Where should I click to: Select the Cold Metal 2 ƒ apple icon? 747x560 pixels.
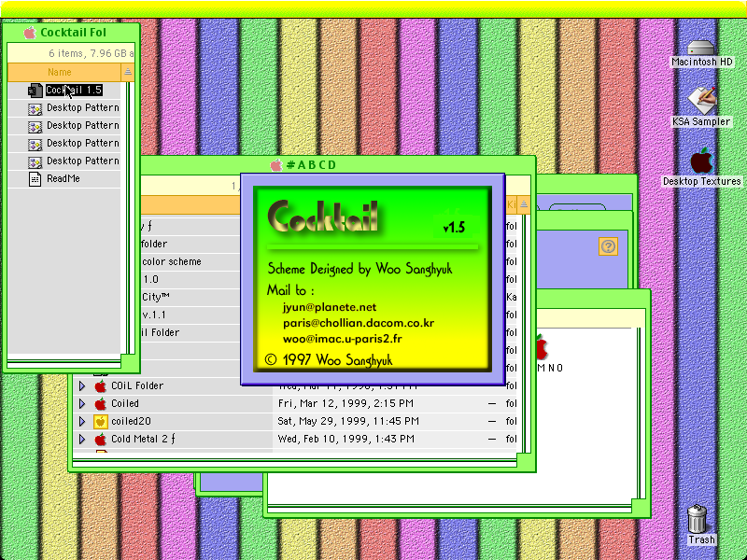pyautogui.click(x=100, y=439)
